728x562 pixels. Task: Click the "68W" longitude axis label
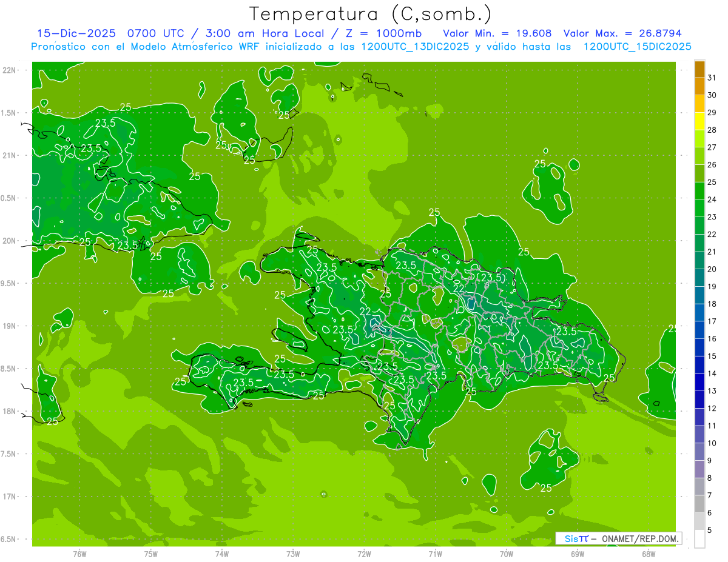[649, 554]
